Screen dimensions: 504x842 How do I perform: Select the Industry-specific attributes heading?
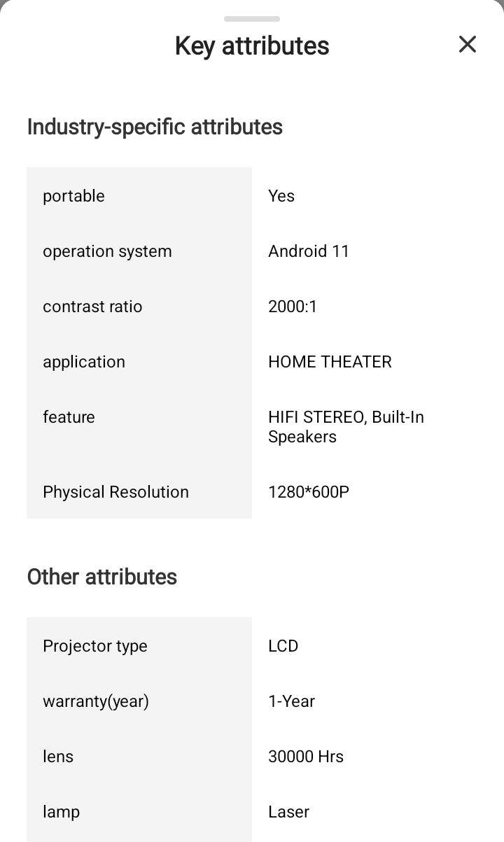[x=155, y=127]
